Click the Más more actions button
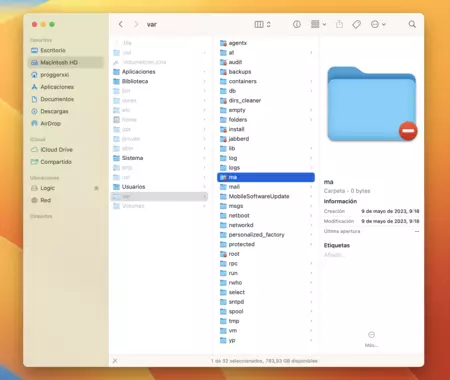This screenshot has width=450, height=380. (371, 339)
